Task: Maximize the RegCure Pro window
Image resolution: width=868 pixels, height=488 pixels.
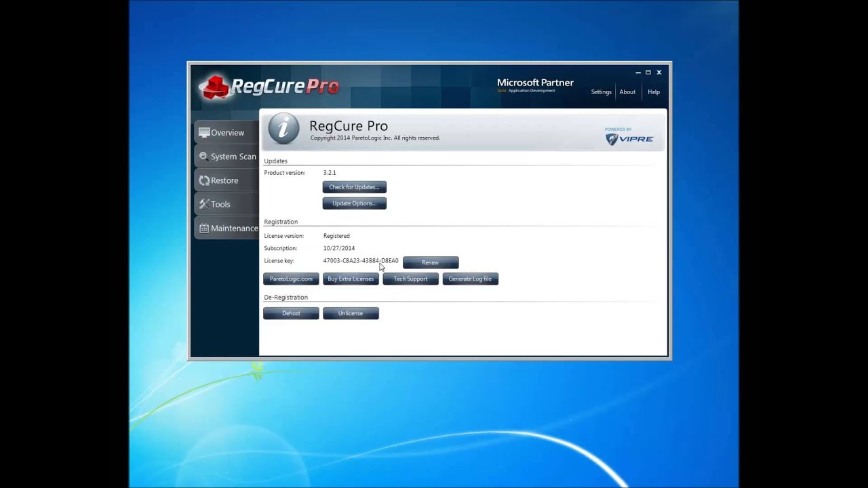Action: pos(648,73)
